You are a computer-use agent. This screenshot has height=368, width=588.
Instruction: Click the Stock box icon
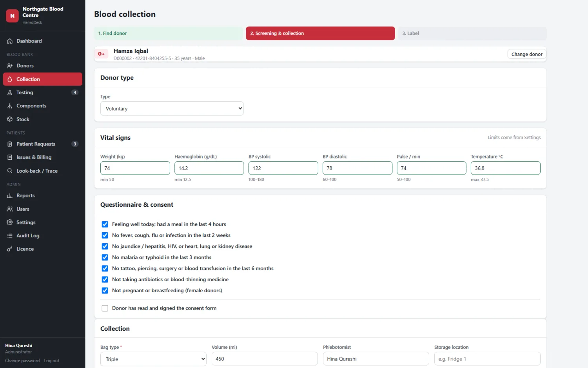(x=10, y=119)
